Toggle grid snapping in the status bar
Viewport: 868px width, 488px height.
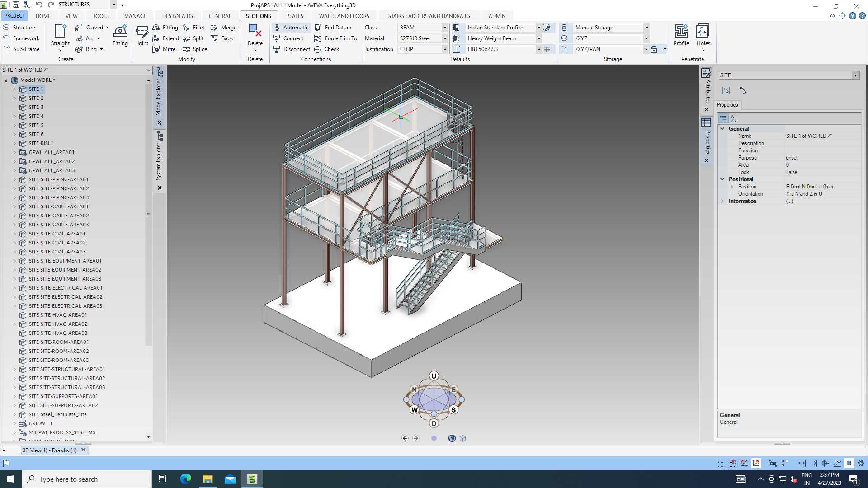click(x=732, y=463)
